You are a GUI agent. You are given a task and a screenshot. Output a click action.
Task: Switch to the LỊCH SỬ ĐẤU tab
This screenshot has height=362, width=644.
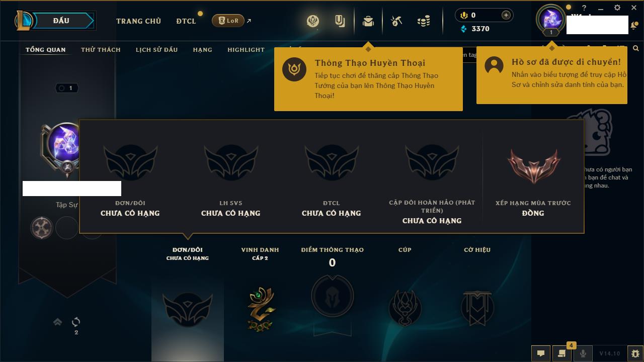[x=156, y=50]
